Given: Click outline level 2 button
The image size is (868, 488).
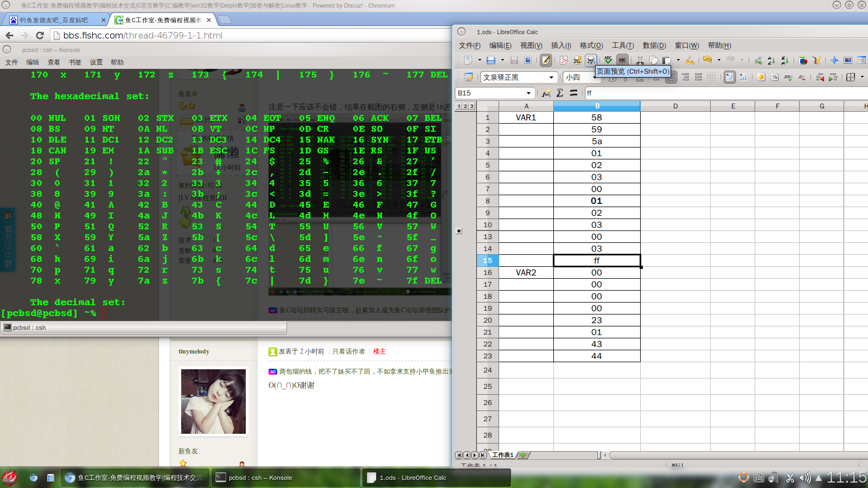Looking at the screenshot, I should pos(465,106).
